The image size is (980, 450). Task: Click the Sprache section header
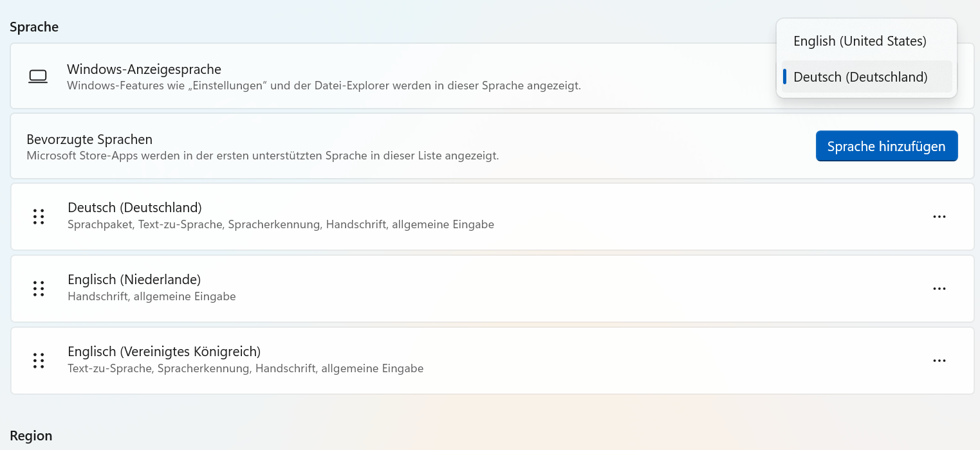34,27
